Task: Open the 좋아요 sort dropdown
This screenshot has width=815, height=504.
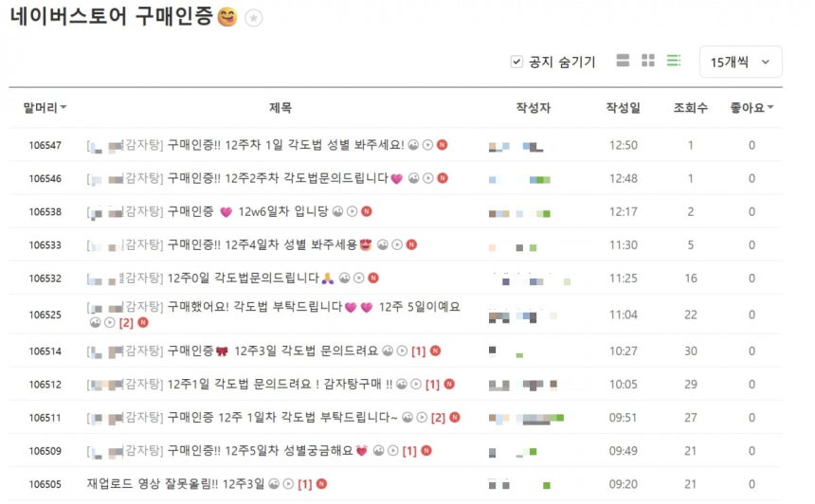Action: [752, 108]
